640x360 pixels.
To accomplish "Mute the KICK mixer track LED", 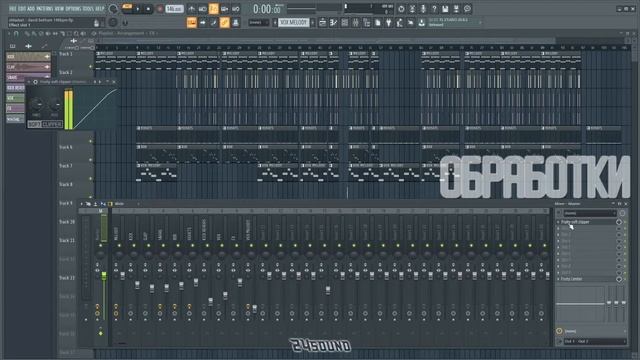I will click(133, 245).
